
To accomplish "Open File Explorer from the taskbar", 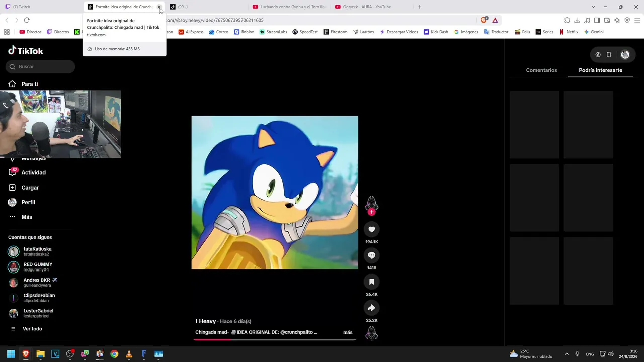I will point(40,354).
